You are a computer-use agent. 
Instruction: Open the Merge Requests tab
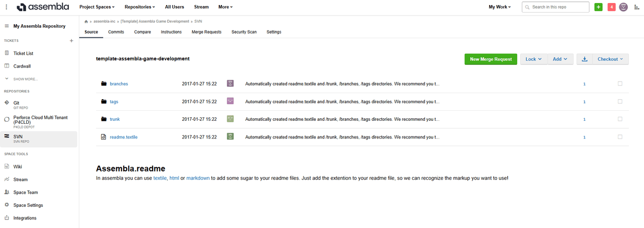click(x=206, y=32)
